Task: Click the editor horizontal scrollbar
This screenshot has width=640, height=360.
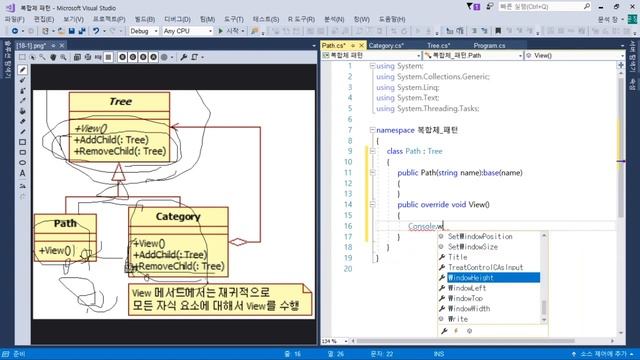Action: 466,341
